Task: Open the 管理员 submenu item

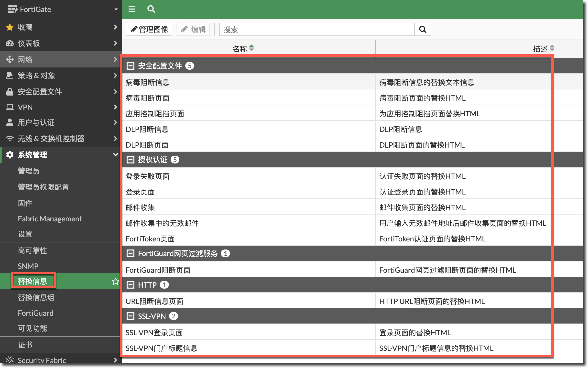Action: tap(29, 171)
